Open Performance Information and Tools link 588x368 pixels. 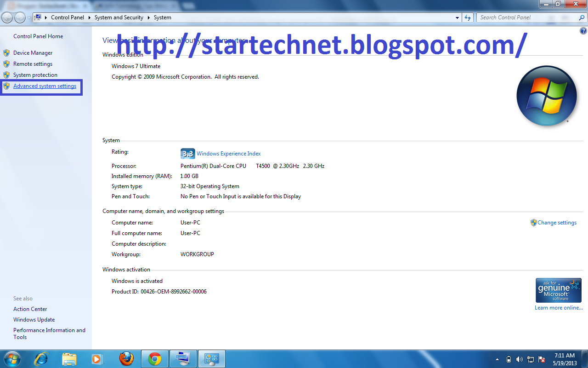tap(49, 333)
